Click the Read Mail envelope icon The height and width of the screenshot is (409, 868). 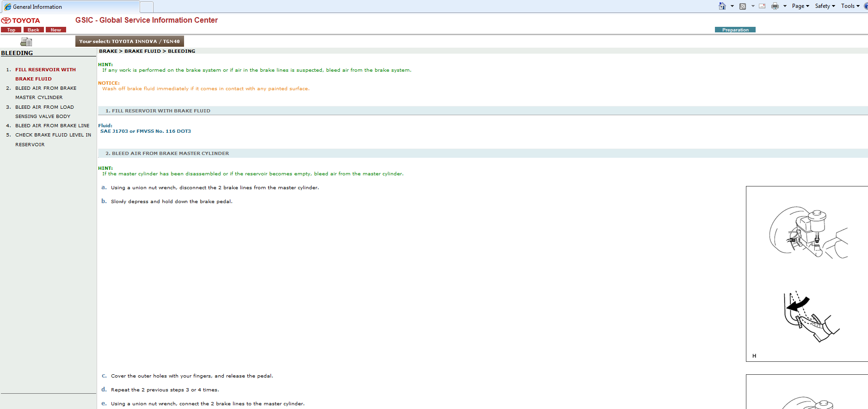click(x=762, y=6)
